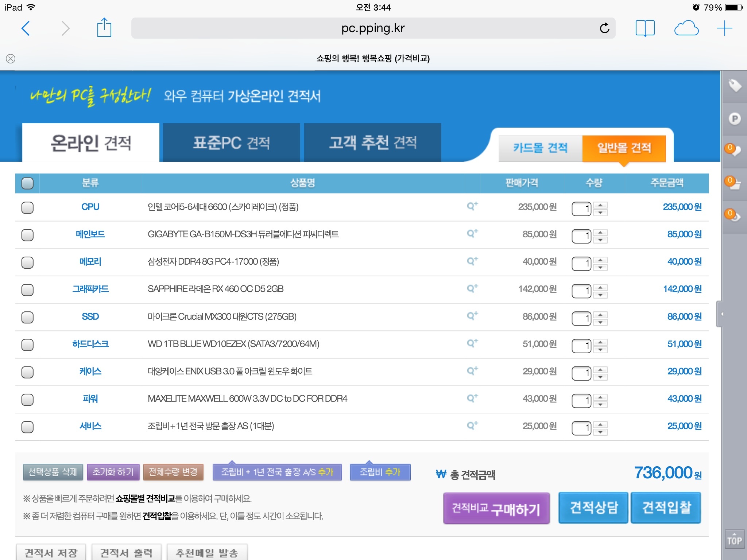Expand the collapsed right side panel arrow
Image resolution: width=747 pixels, height=560 pixels.
point(721,314)
